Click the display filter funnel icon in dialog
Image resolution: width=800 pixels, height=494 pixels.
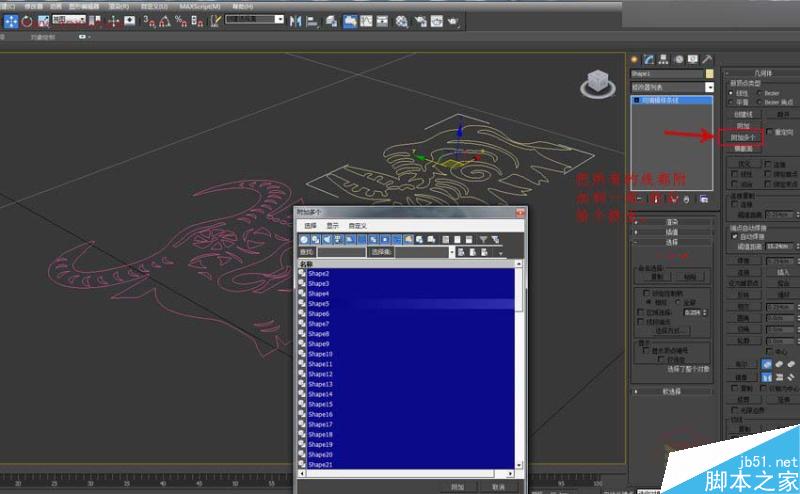click(x=483, y=239)
